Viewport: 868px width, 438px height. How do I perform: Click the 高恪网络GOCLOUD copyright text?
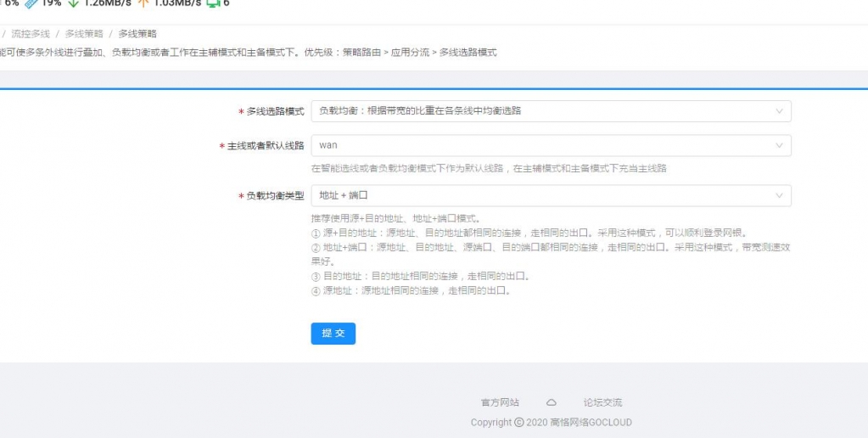(591, 423)
